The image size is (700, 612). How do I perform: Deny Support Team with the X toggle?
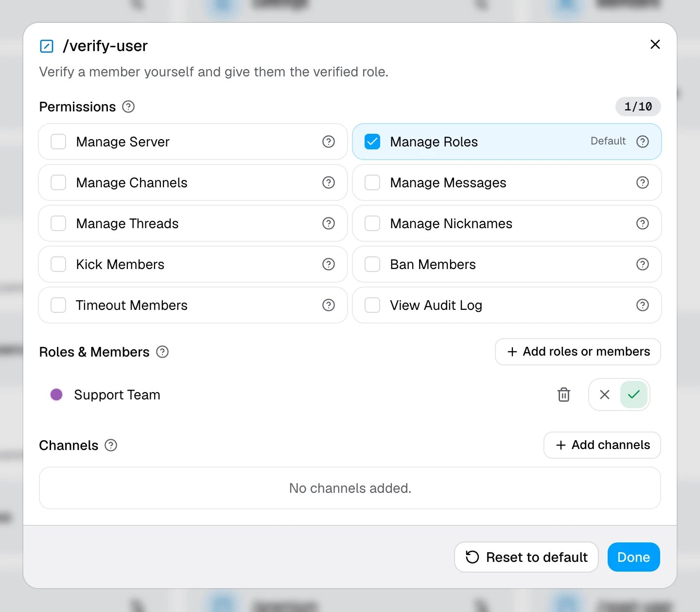coord(605,395)
